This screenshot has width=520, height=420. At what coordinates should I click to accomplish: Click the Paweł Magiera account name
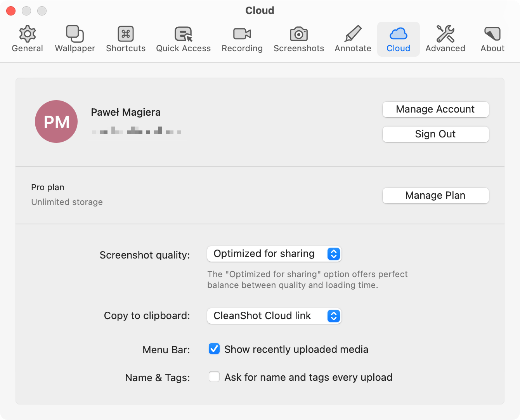pos(126,112)
